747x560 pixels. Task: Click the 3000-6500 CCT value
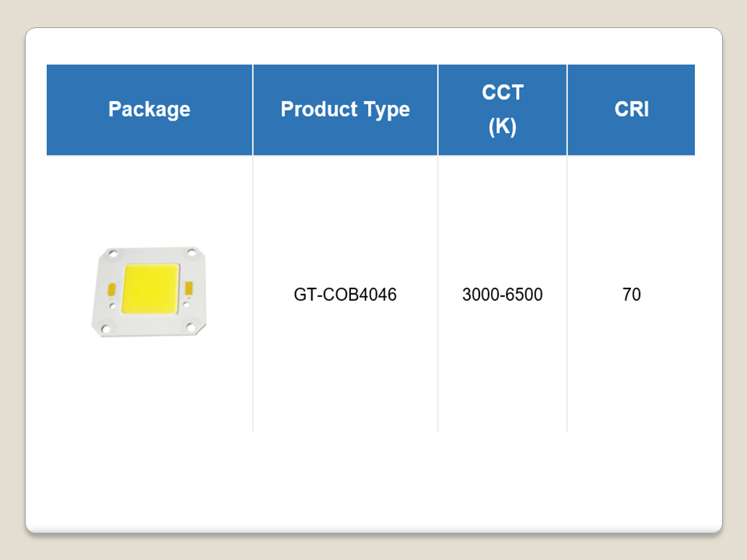click(502, 296)
